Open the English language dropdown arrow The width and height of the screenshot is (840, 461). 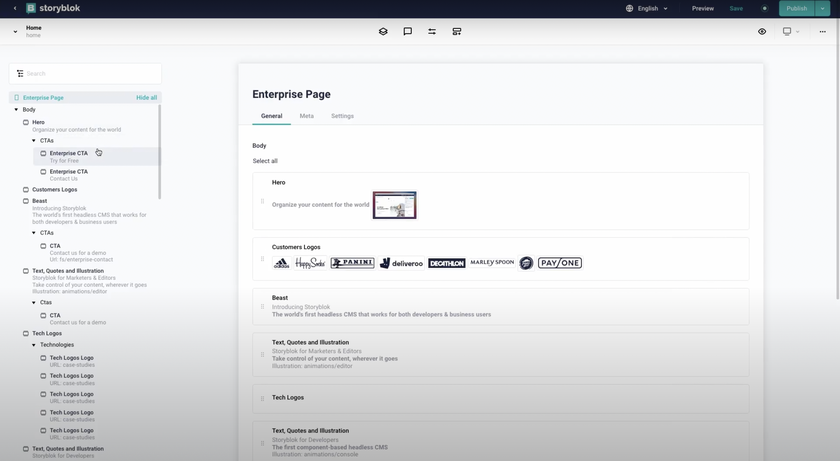point(665,9)
